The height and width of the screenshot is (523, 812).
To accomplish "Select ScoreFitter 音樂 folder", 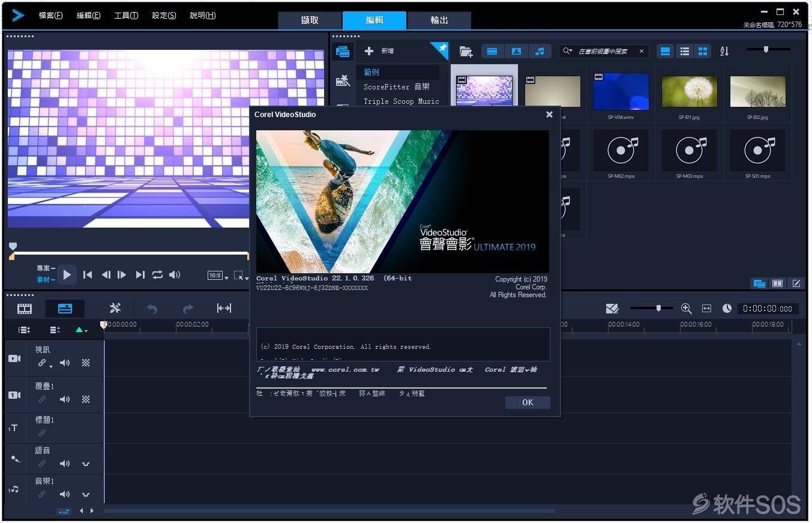I will pos(398,87).
